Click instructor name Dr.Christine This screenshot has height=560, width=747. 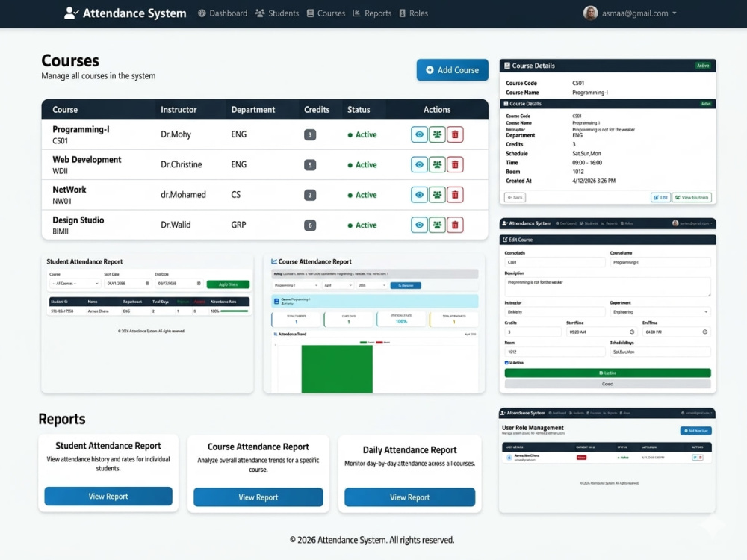point(181,164)
